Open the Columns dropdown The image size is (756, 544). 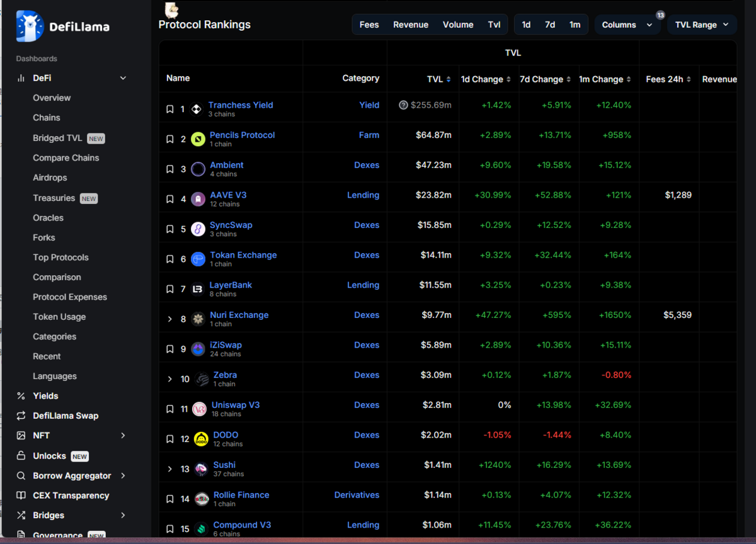click(627, 25)
